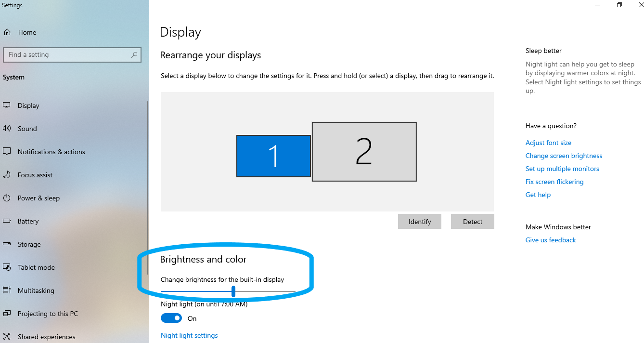Click the Home house icon

[7, 32]
